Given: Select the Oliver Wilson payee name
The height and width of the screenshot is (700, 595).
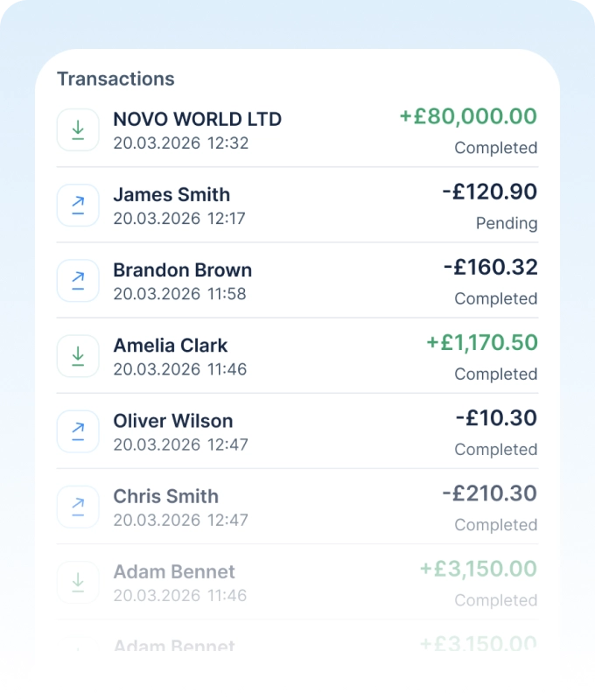Looking at the screenshot, I should click(x=173, y=421).
